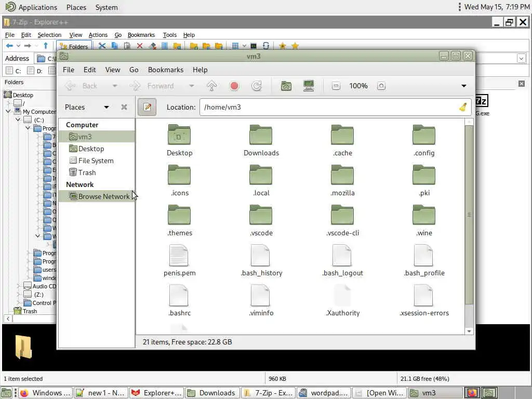The height and width of the screenshot is (399, 532).
Task: Open File menu in vm3 window
Action: pos(68,70)
